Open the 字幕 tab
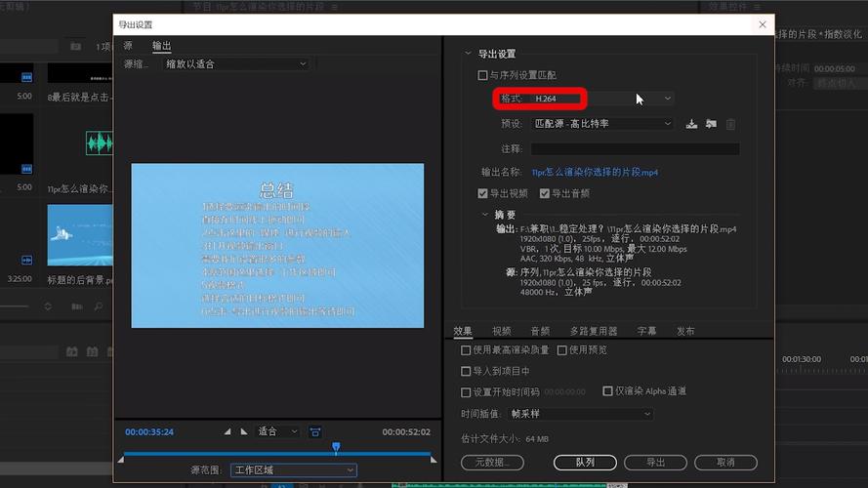The image size is (868, 488). (x=646, y=331)
